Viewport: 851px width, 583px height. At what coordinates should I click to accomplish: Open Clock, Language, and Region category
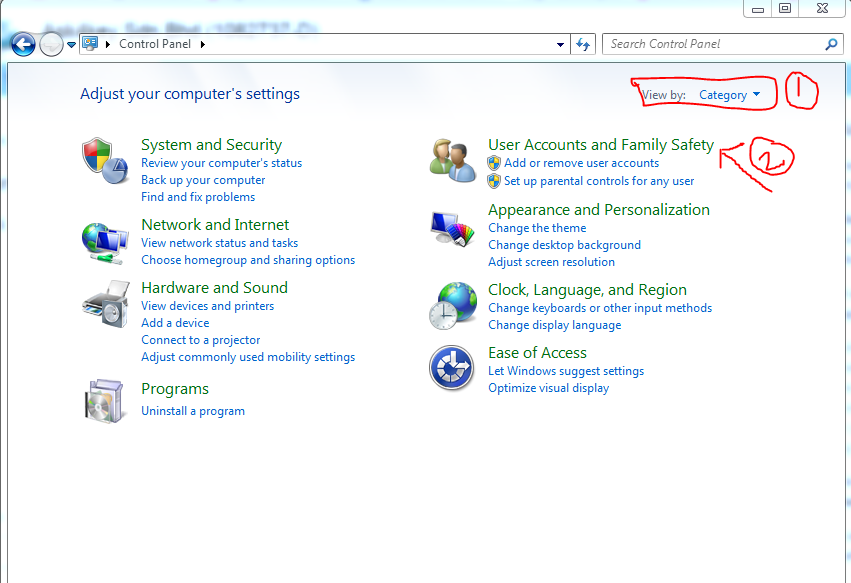(x=587, y=290)
